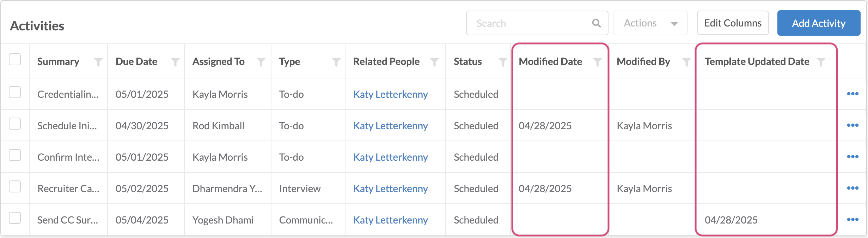Expand the Actions dropdown
Screen dimensions: 868x238
coord(650,23)
